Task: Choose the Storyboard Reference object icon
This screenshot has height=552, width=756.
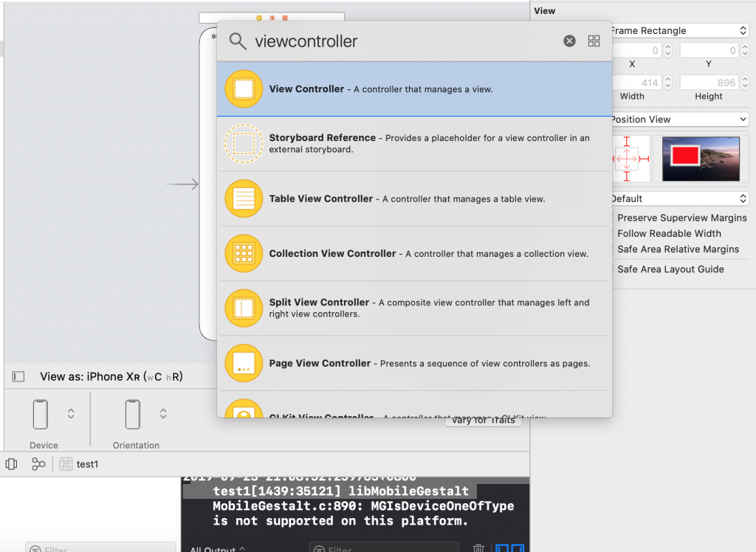Action: pyautogui.click(x=244, y=144)
